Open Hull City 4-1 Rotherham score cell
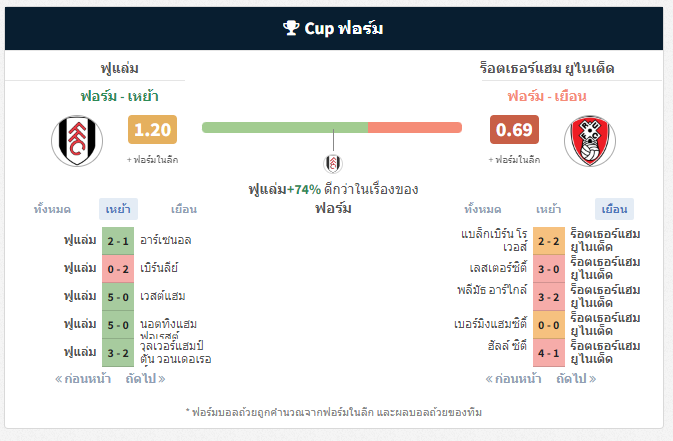The image size is (673, 441). (549, 353)
